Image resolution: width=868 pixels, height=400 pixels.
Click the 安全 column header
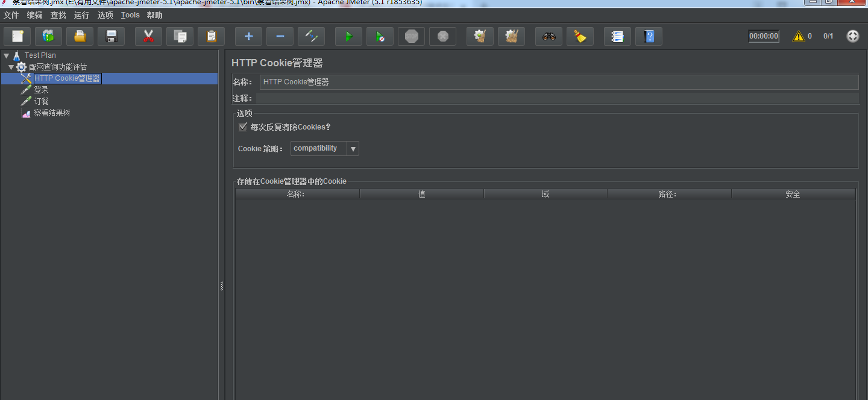pyautogui.click(x=793, y=194)
